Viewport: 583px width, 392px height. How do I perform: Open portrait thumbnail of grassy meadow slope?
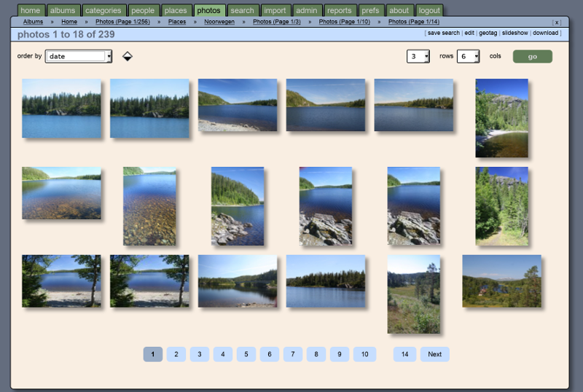pyautogui.click(x=414, y=294)
